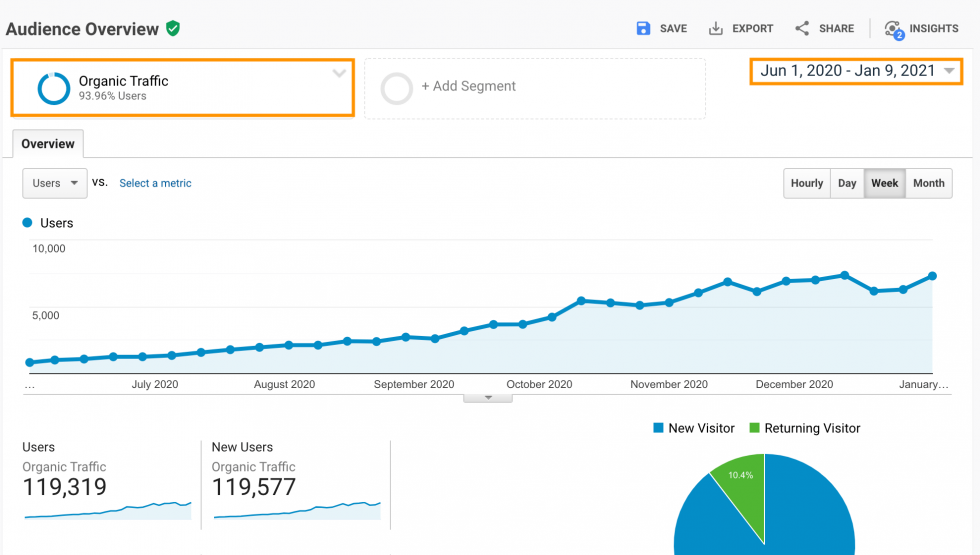Click the blue Save floppy disk icon

(x=643, y=28)
